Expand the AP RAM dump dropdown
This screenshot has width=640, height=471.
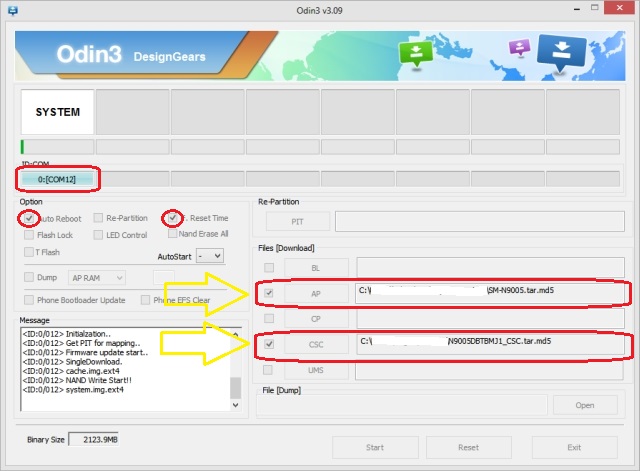coord(96,277)
